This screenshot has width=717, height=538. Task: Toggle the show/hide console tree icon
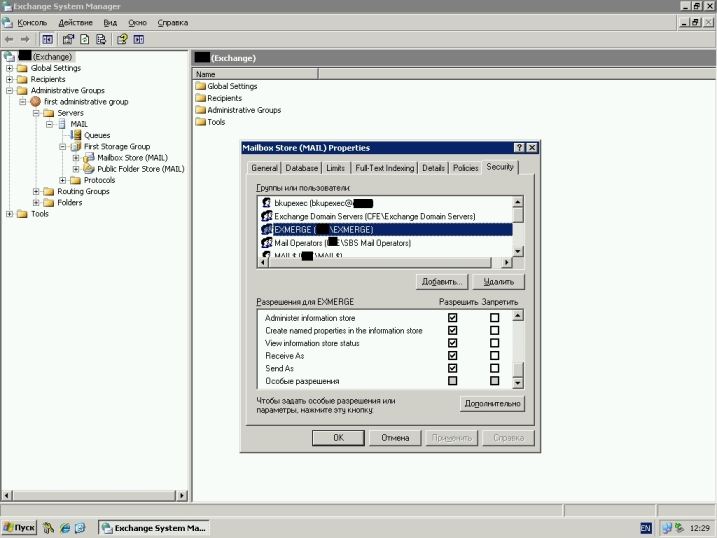click(x=47, y=40)
